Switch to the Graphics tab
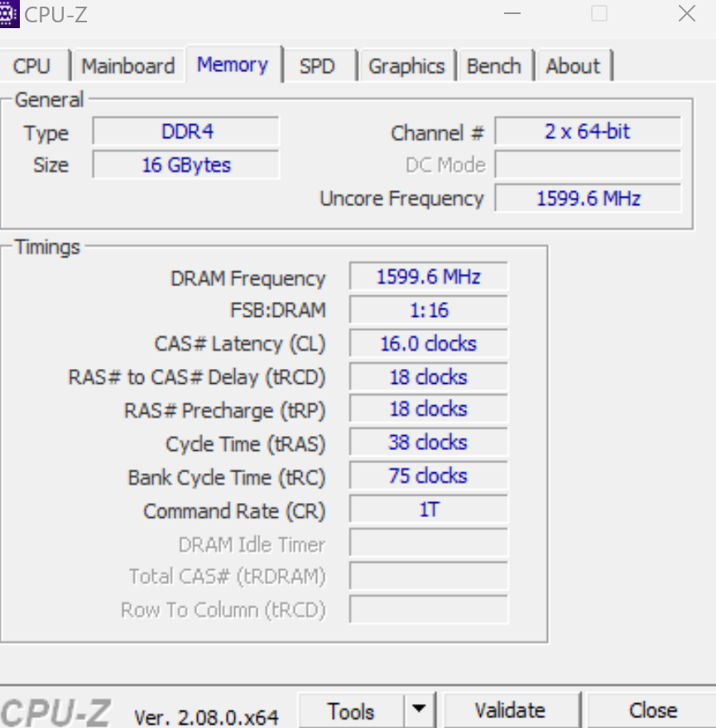The image size is (716, 728). coord(406,65)
